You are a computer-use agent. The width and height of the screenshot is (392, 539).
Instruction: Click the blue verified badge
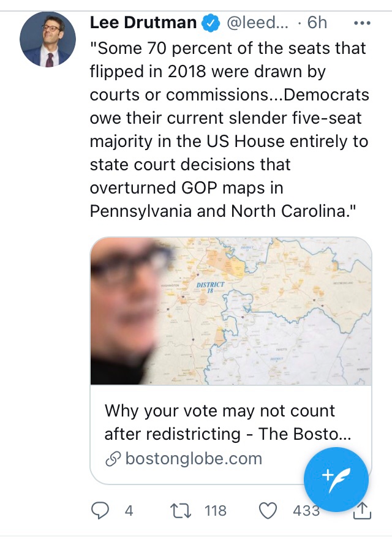point(211,24)
